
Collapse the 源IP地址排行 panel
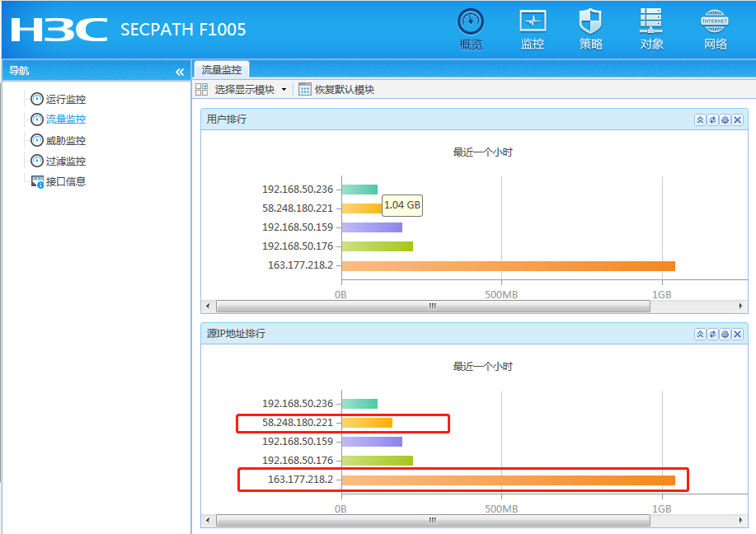700,334
